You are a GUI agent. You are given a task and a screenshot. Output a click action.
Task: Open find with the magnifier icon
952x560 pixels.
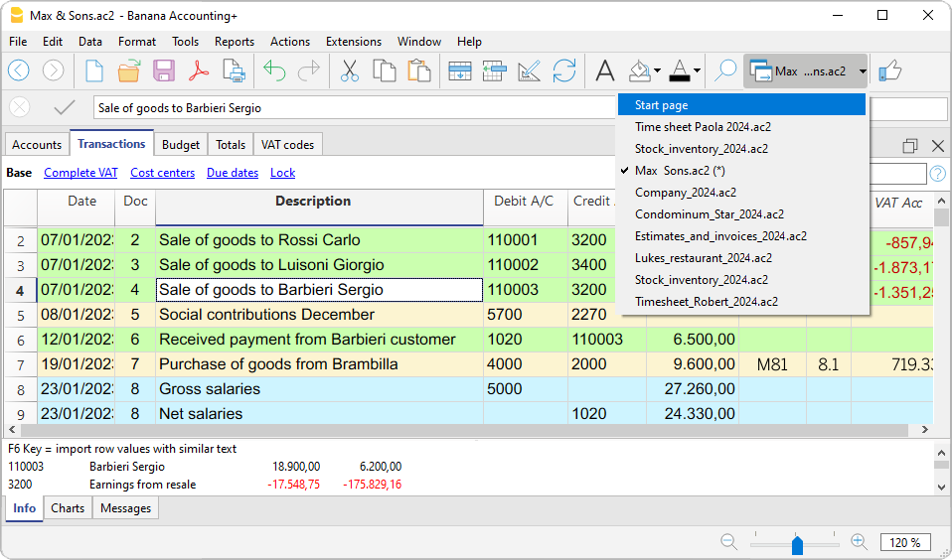pos(724,70)
